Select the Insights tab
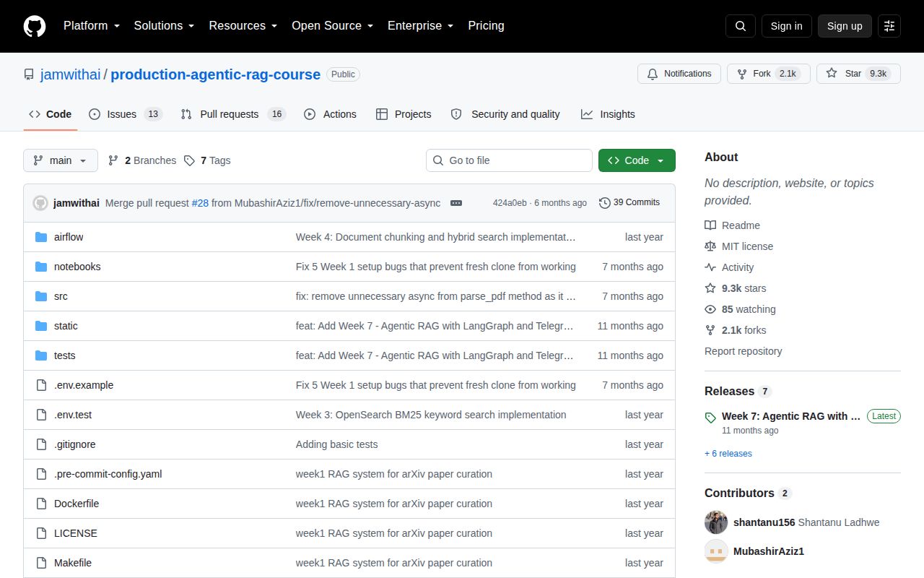 click(x=608, y=114)
